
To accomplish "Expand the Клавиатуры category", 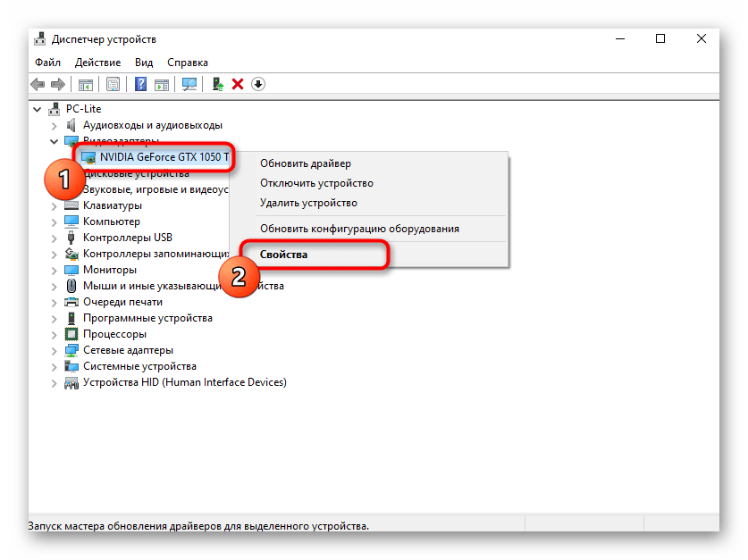I will coord(55,205).
